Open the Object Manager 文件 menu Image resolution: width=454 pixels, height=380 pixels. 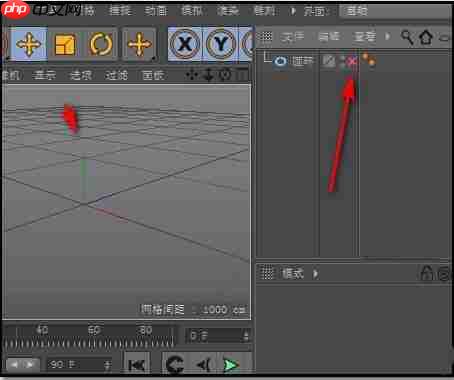292,36
